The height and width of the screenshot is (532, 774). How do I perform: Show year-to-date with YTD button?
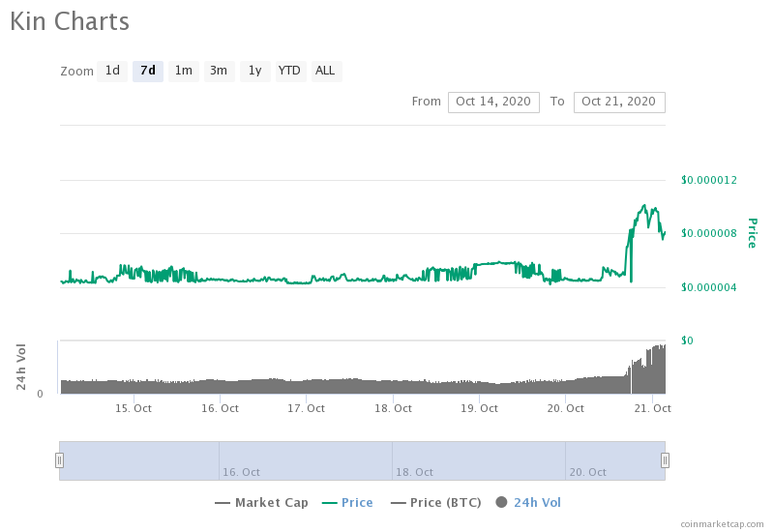[289, 71]
